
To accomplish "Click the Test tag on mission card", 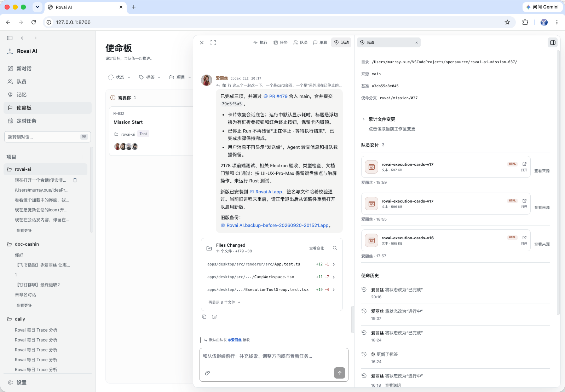I will point(143,134).
